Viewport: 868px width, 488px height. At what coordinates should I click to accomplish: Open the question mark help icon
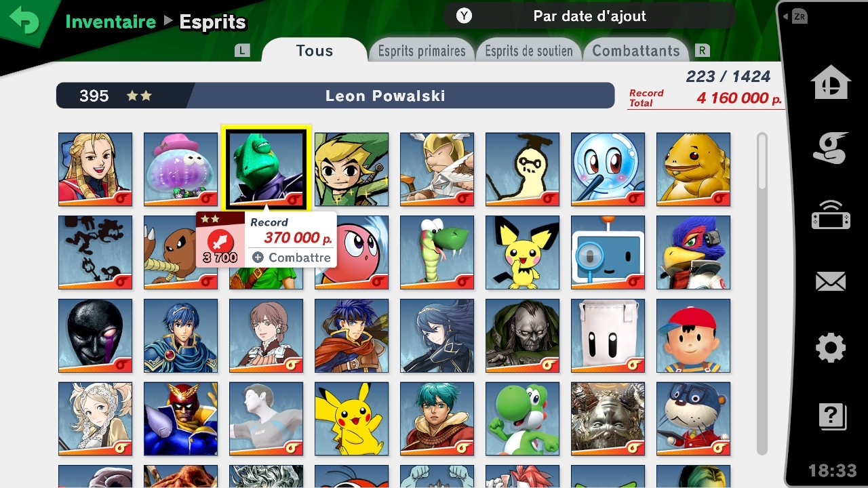pos(832,416)
